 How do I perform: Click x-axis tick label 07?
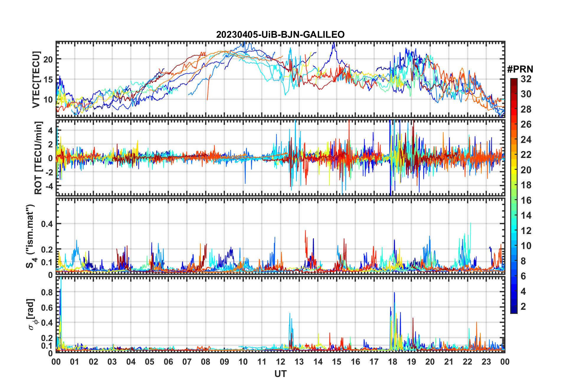pyautogui.click(x=187, y=362)
